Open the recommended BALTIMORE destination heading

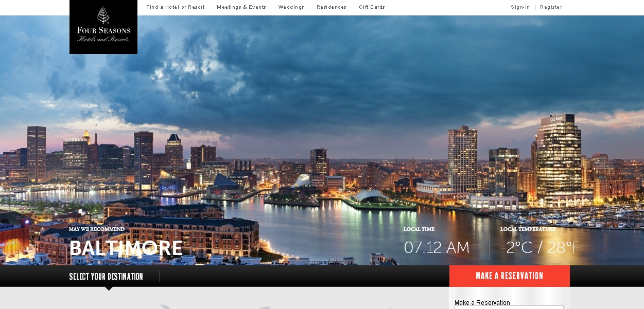point(126,248)
